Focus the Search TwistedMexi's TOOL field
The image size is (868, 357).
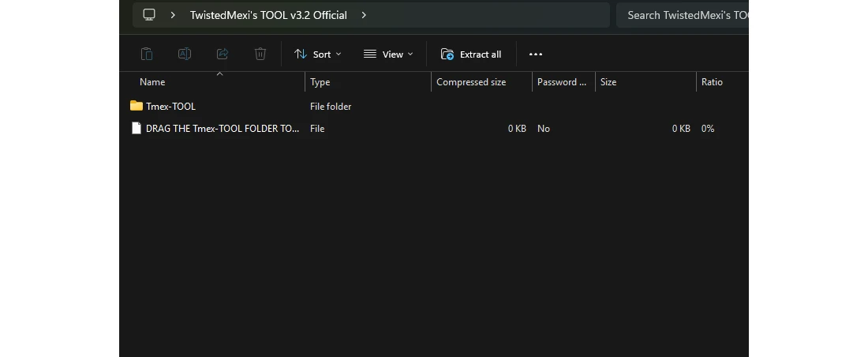683,15
